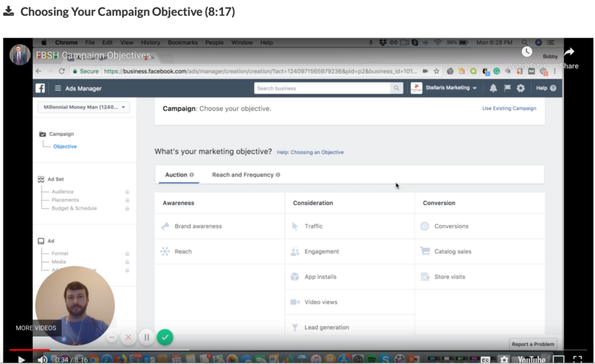Choose the Video views objective

[x=349, y=302]
